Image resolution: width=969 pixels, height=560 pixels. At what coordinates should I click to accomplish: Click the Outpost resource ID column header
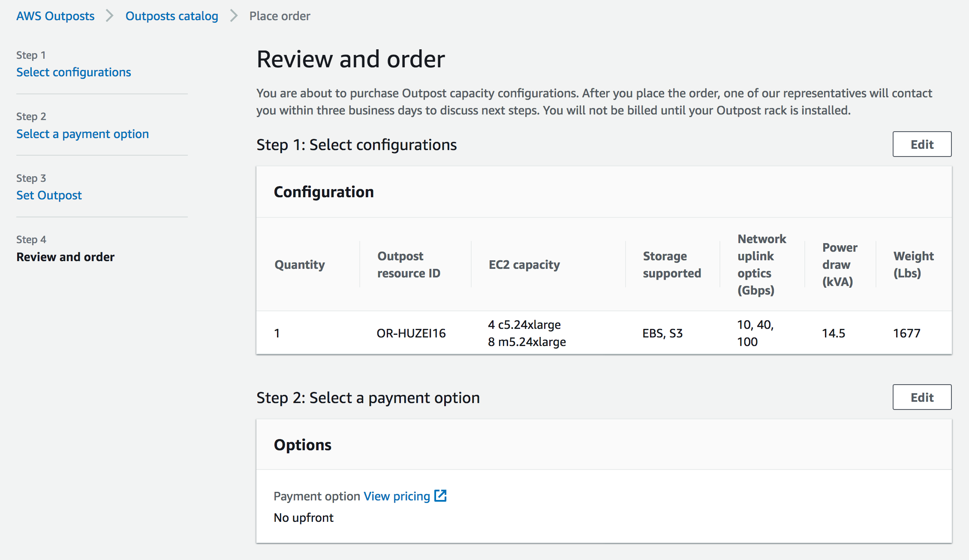coord(409,265)
